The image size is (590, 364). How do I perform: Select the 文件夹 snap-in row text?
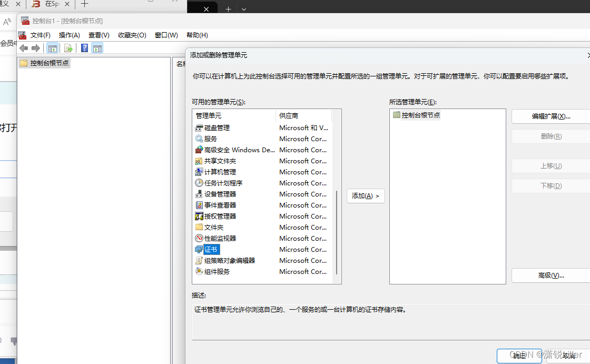pyautogui.click(x=214, y=228)
